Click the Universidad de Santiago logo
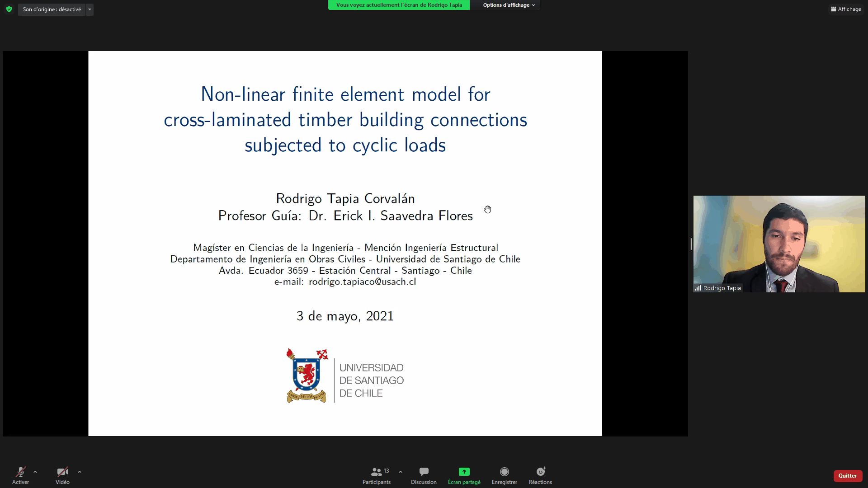868x488 pixels. coord(345,375)
